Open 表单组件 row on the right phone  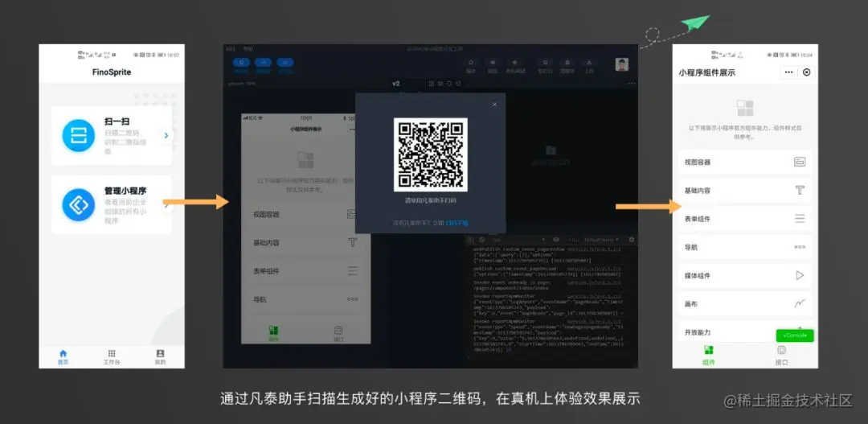point(745,218)
